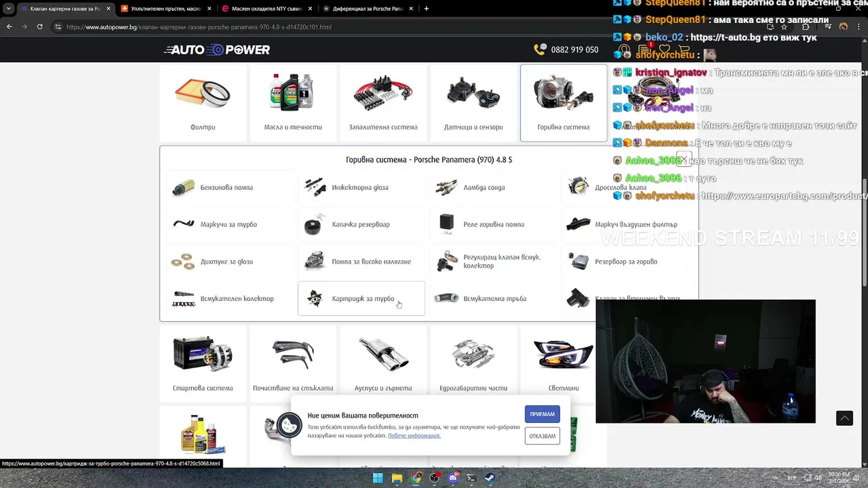
Task: Open the Инжекторна дюза subcategory
Action: tap(361, 188)
